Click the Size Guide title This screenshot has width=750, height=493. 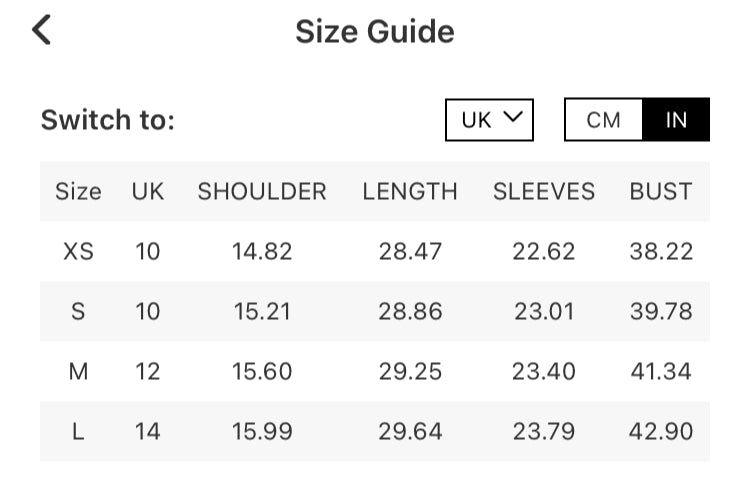click(x=374, y=32)
